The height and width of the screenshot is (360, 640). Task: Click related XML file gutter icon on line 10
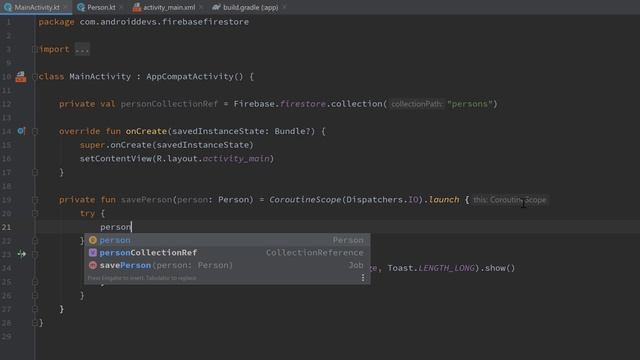(x=21, y=77)
